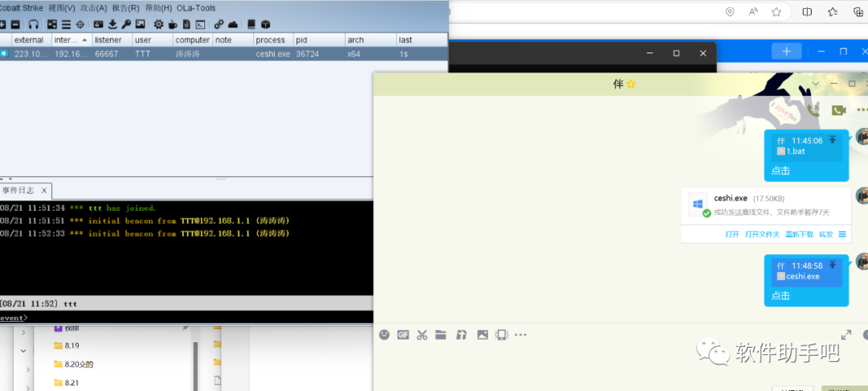Open the 帮助(H) menu
The image size is (868, 391).
[x=158, y=8]
